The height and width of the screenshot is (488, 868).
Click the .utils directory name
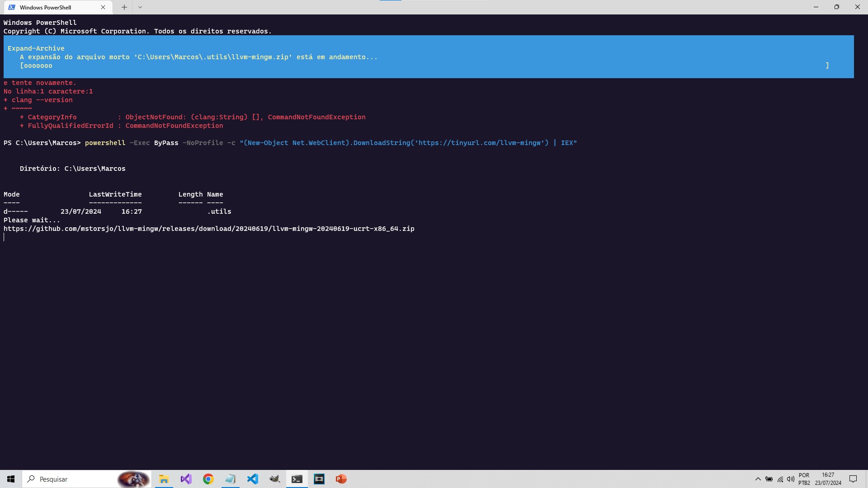pos(219,211)
